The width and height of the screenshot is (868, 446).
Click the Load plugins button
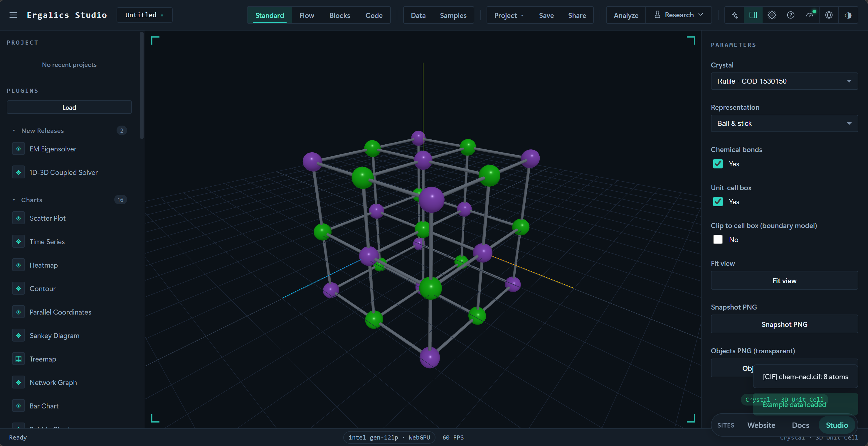click(69, 107)
